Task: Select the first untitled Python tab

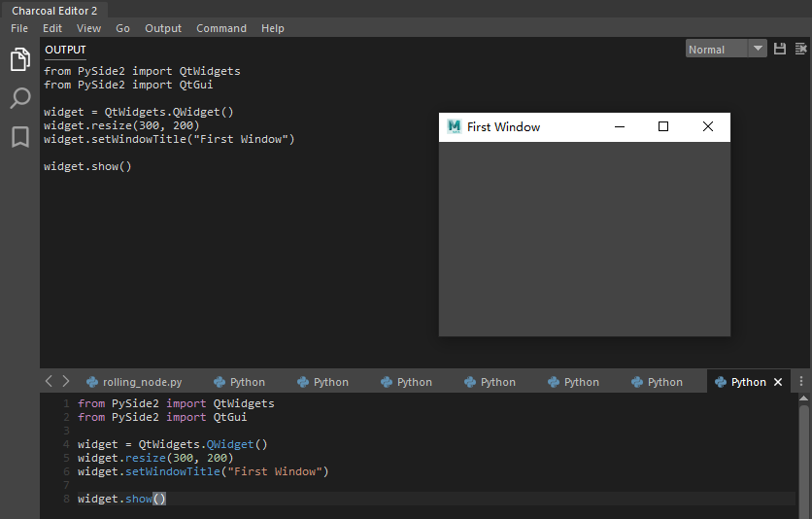Action: point(239,382)
